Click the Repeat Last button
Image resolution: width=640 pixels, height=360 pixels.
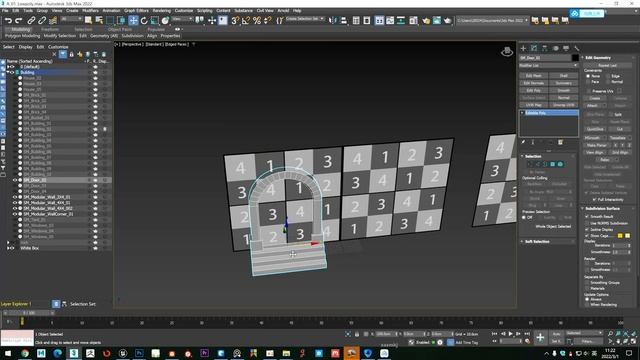tap(607, 65)
